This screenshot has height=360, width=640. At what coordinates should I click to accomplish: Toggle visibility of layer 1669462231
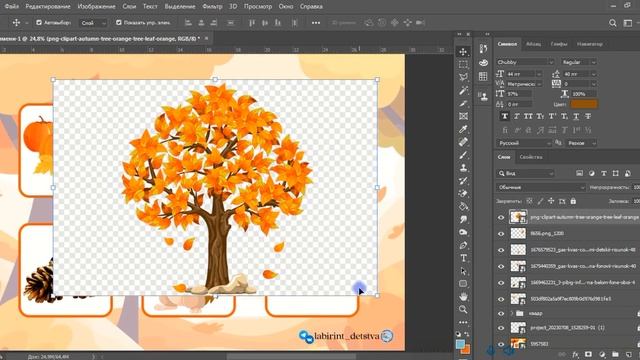[x=501, y=283]
